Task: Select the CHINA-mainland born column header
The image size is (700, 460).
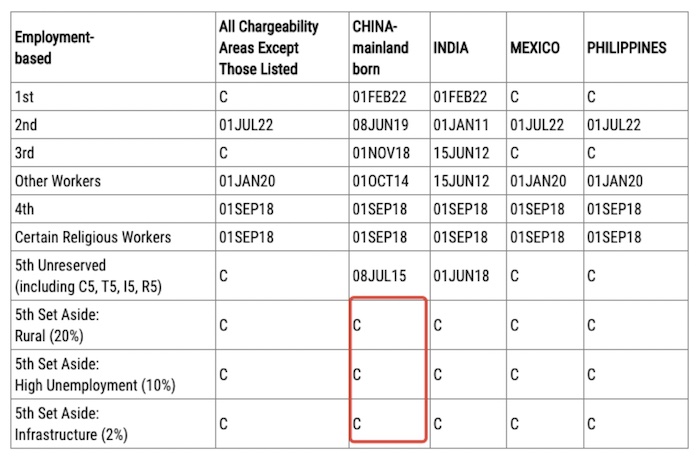Action: pos(389,47)
